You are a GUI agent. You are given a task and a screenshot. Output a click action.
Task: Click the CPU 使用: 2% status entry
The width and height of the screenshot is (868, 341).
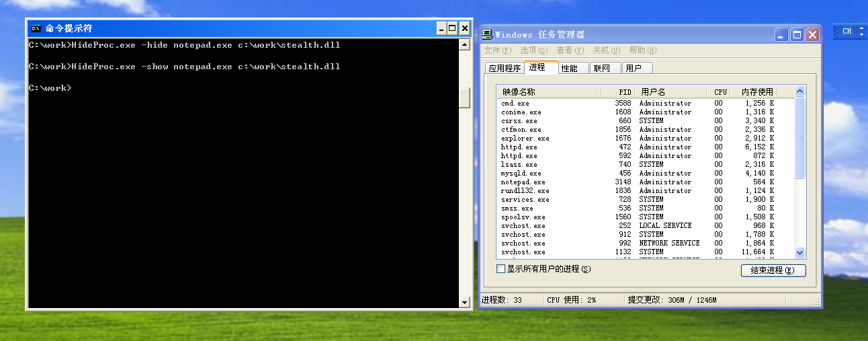pos(584,300)
